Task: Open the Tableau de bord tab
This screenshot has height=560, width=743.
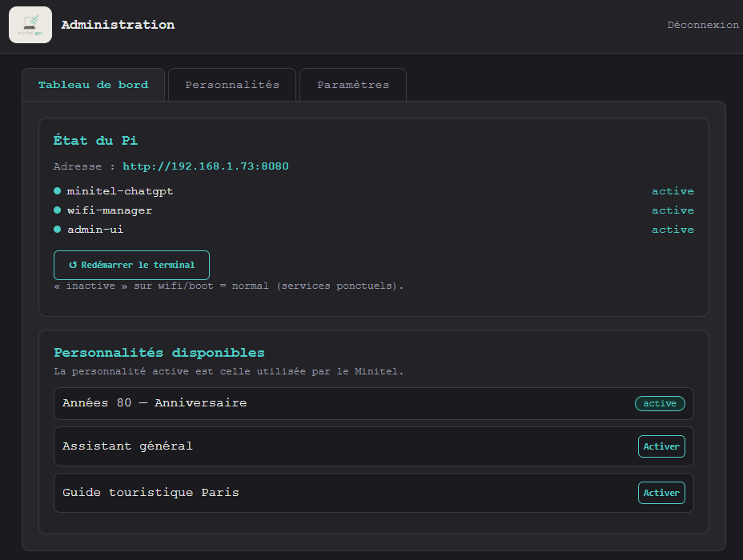Action: click(94, 85)
